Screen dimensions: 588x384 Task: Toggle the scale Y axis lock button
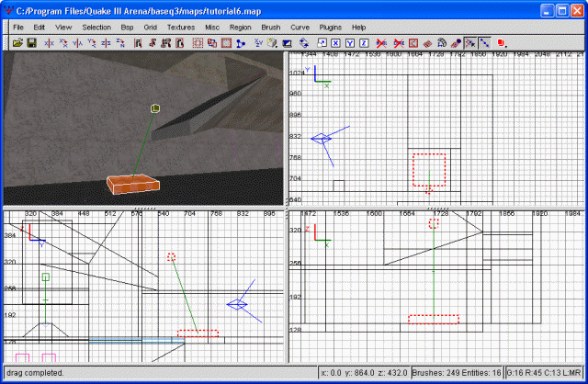[x=350, y=43]
